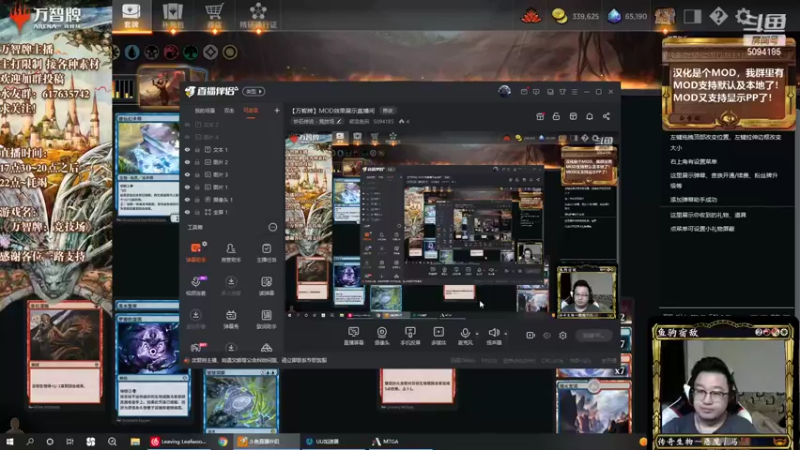
Task: Click the gems balance 65,190
Action: (x=628, y=16)
